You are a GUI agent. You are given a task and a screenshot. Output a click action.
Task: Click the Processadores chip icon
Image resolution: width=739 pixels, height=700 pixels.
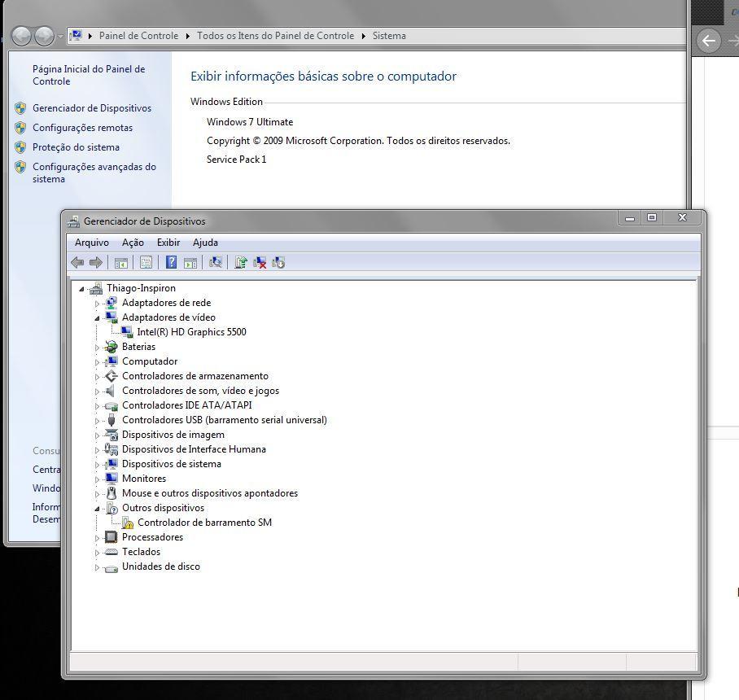112,537
